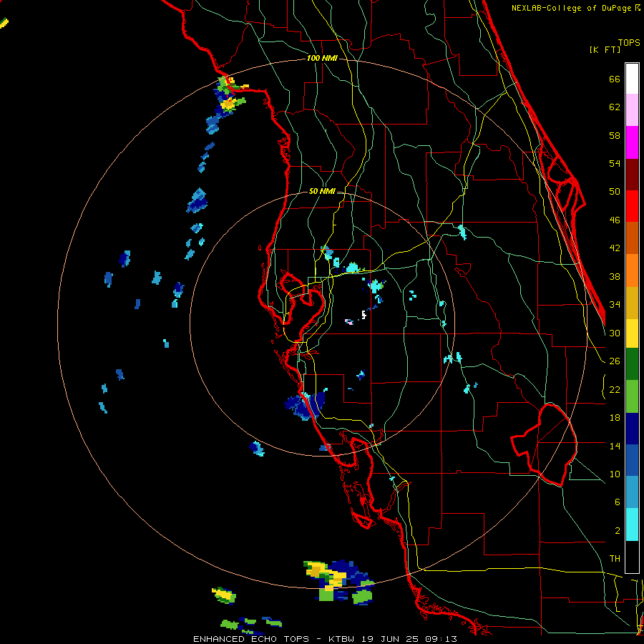Pick the navy swatch between 18 and 14

tap(632, 428)
